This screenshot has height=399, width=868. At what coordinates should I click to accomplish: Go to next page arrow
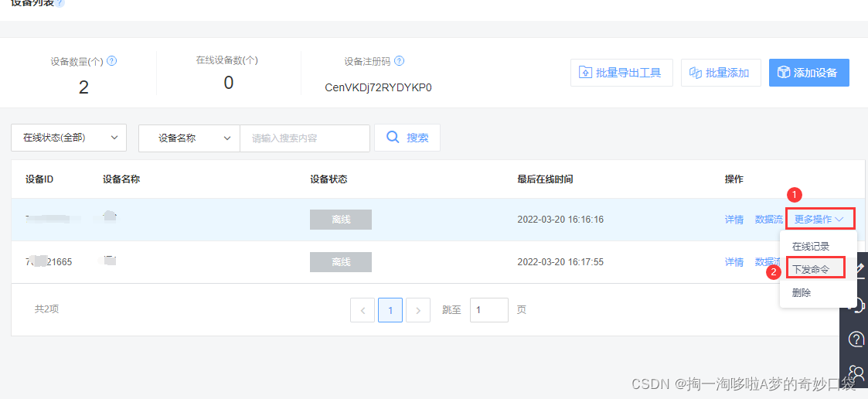pos(418,310)
